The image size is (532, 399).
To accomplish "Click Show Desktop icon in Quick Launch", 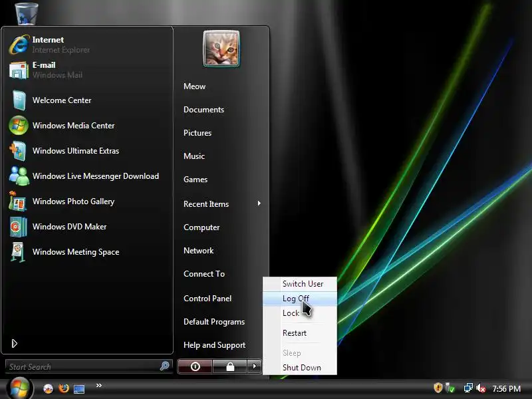I will 79,389.
